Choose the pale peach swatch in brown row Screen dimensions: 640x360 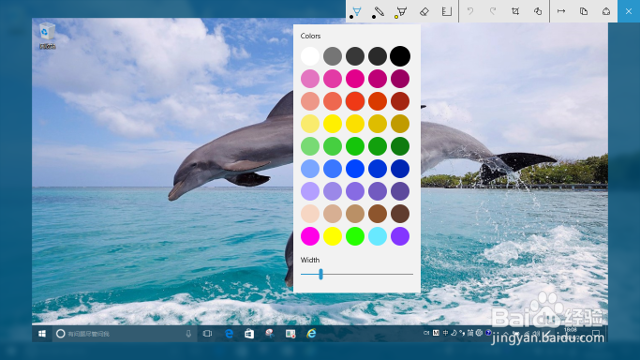coord(310,213)
